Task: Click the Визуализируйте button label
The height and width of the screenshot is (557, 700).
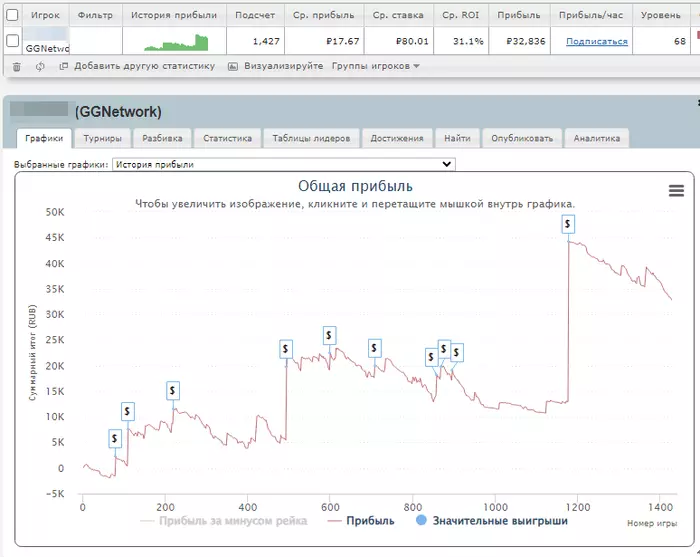Action: click(283, 66)
